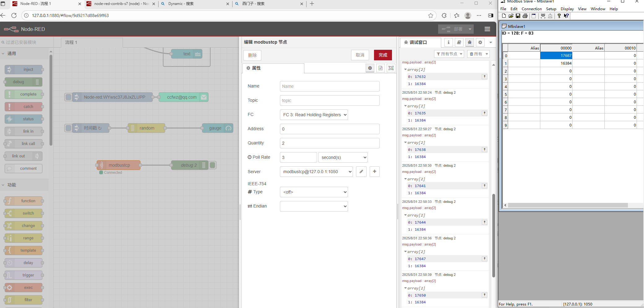Image resolution: width=644 pixels, height=308 pixels.
Task: Click 取消 Cancel button
Action: pyautogui.click(x=360, y=55)
